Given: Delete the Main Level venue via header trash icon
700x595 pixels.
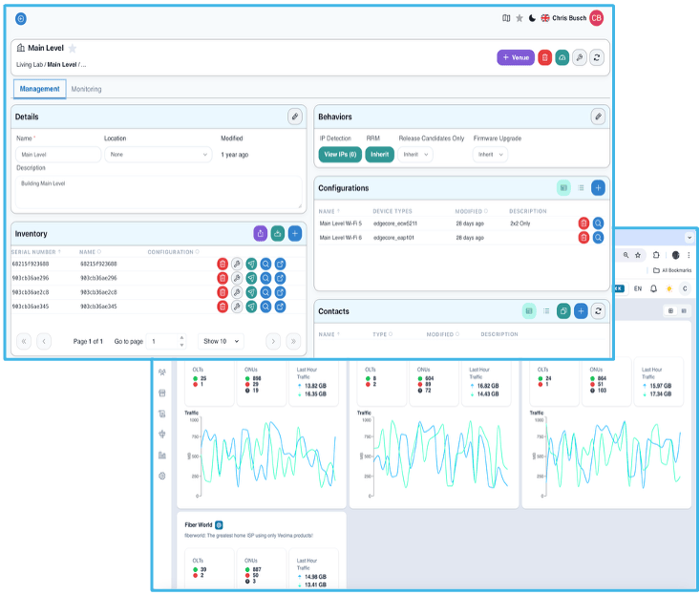Looking at the screenshot, I should [x=544, y=57].
